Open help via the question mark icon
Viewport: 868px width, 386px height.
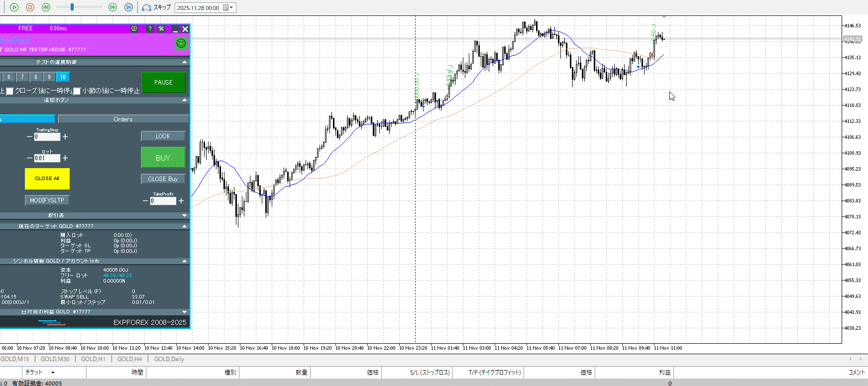click(150, 29)
